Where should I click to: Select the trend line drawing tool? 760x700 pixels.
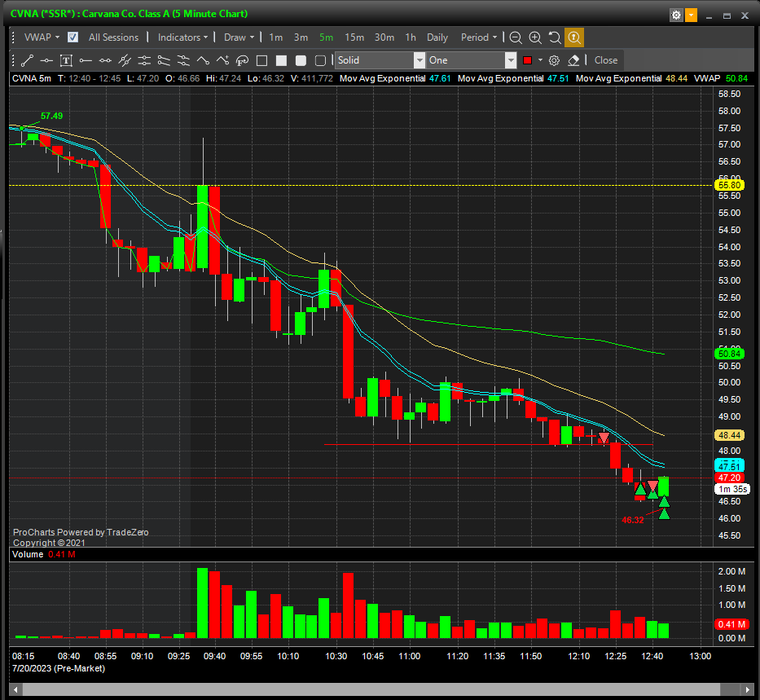[x=27, y=60]
